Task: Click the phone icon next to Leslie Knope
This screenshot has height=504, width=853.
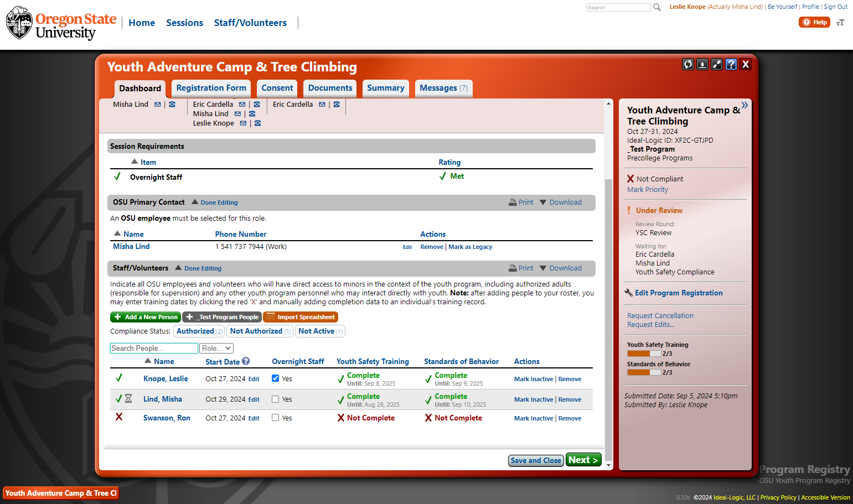Action: click(x=257, y=123)
